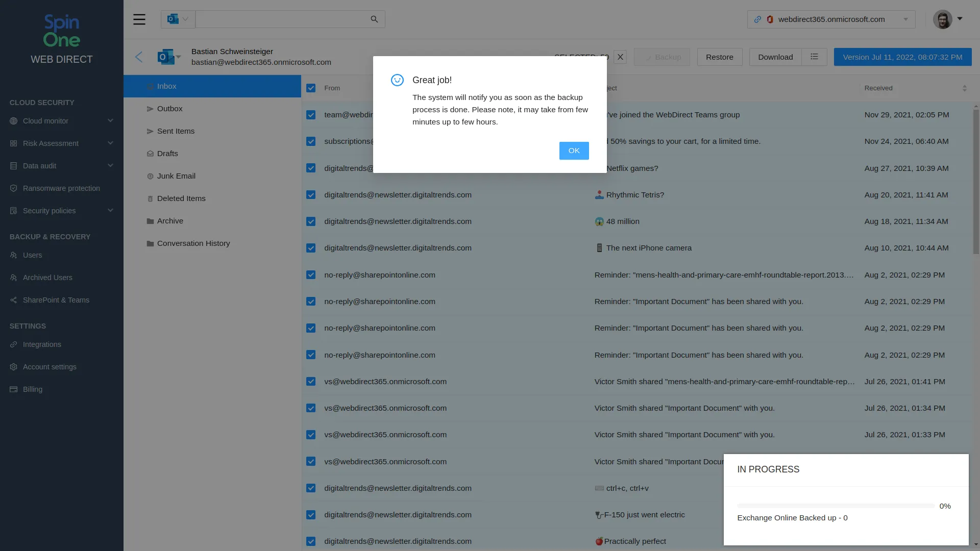Open Ransomware protection in sidebar
The height and width of the screenshot is (551, 980).
tap(61, 188)
